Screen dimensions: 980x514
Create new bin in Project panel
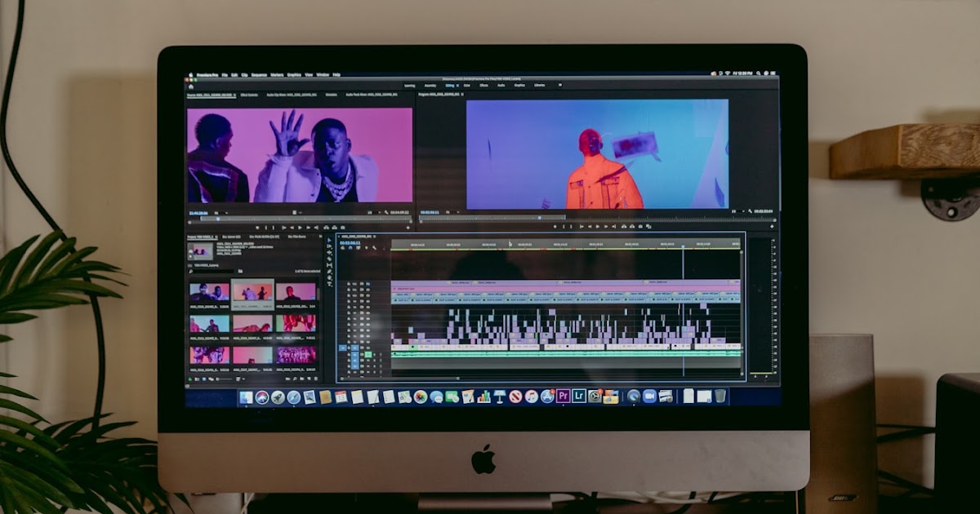[301, 379]
